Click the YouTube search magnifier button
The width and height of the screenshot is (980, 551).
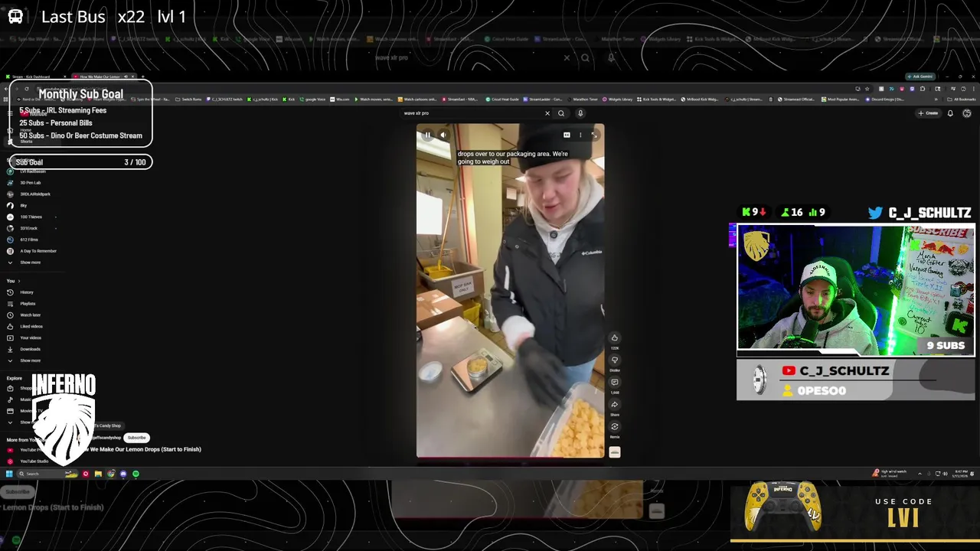click(x=561, y=113)
